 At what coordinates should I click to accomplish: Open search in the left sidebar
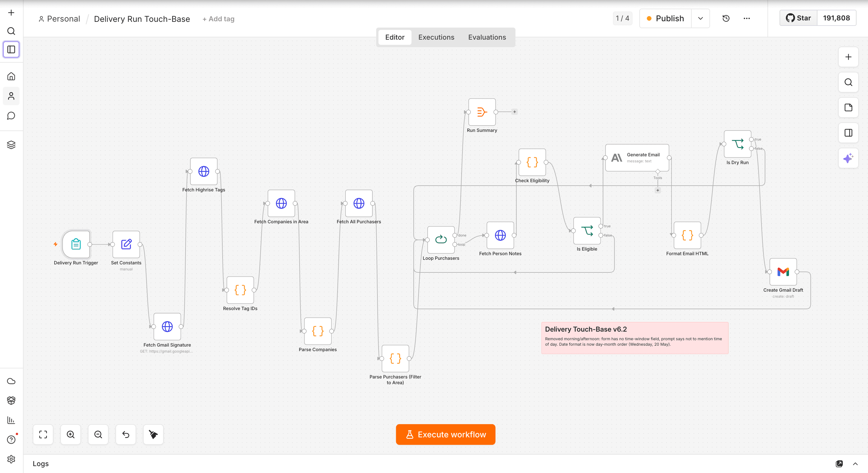(x=11, y=31)
